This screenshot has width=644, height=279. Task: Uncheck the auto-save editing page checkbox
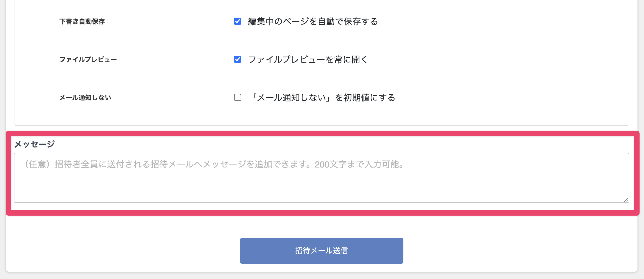238,21
